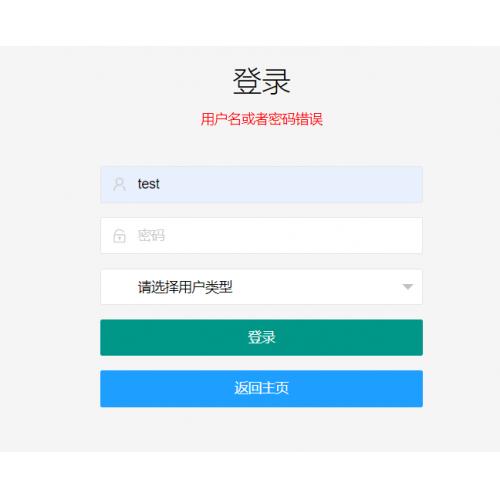Click blank space left of 请选择用户类型 text
This screenshot has width=500, height=500.
[119, 287]
